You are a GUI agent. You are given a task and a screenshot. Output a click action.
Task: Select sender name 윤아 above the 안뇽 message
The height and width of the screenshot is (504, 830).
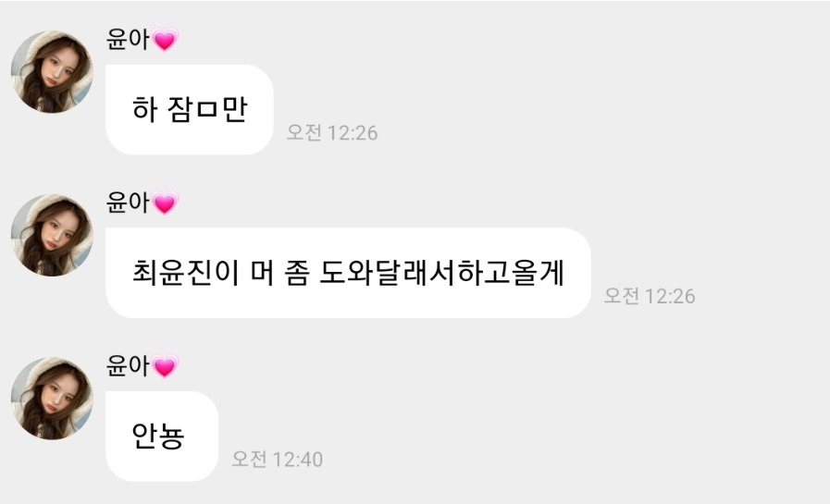click(128, 365)
